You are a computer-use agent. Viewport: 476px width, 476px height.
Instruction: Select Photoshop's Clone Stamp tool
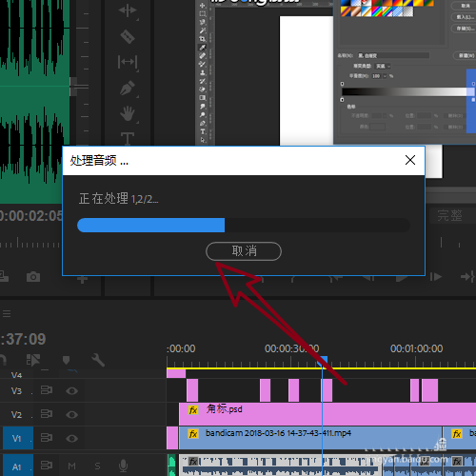pyautogui.click(x=203, y=72)
